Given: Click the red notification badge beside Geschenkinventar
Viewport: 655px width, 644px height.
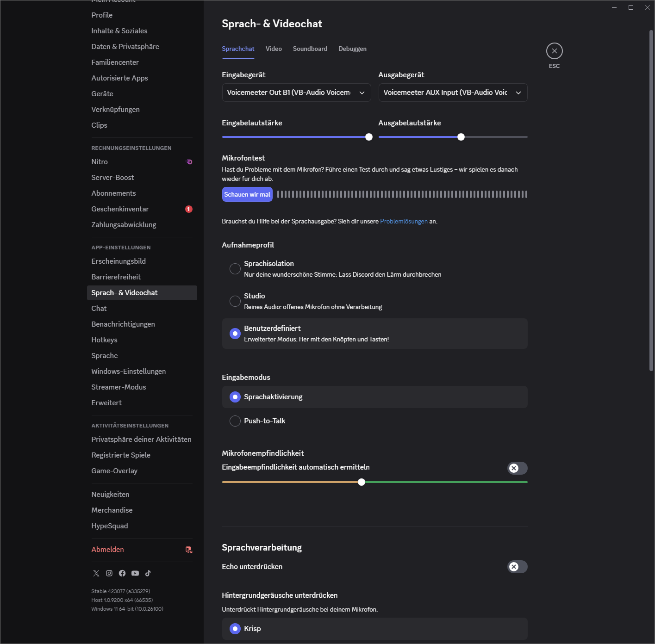Looking at the screenshot, I should [189, 209].
